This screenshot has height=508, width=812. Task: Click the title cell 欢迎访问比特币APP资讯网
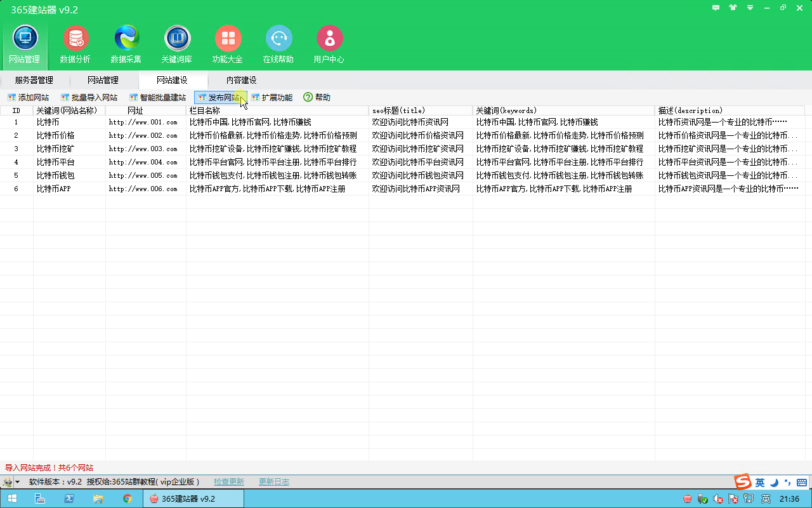point(421,189)
